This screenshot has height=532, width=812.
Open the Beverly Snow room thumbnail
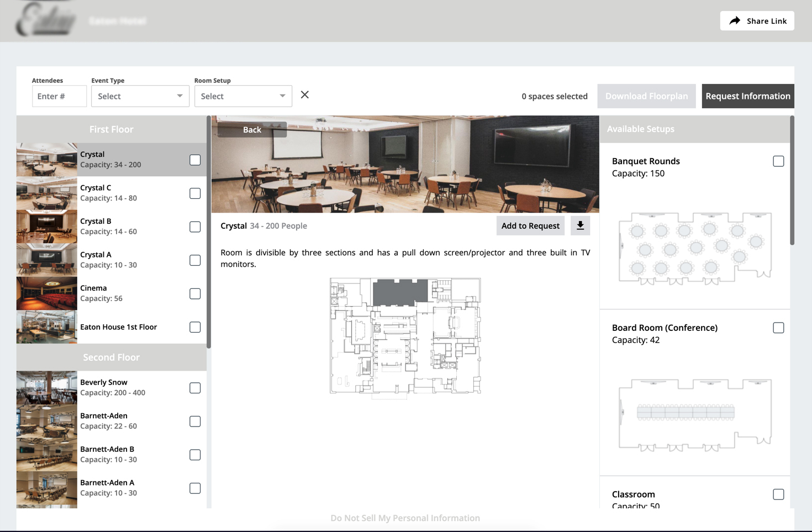click(x=47, y=388)
